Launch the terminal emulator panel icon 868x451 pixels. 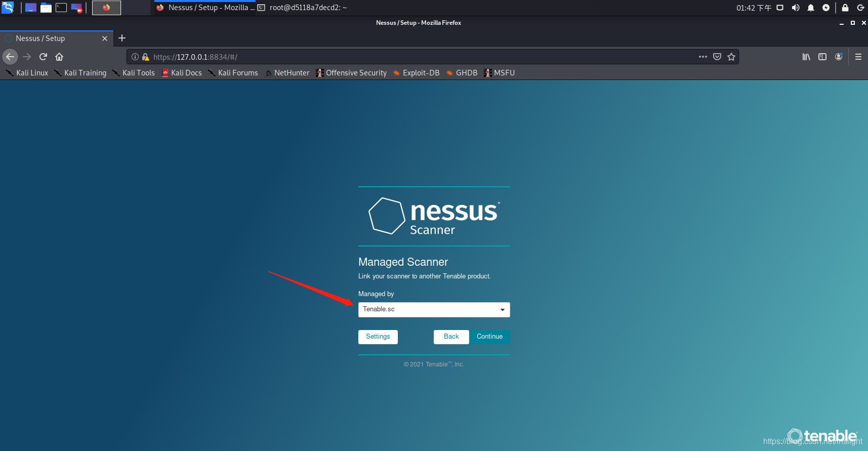(61, 8)
